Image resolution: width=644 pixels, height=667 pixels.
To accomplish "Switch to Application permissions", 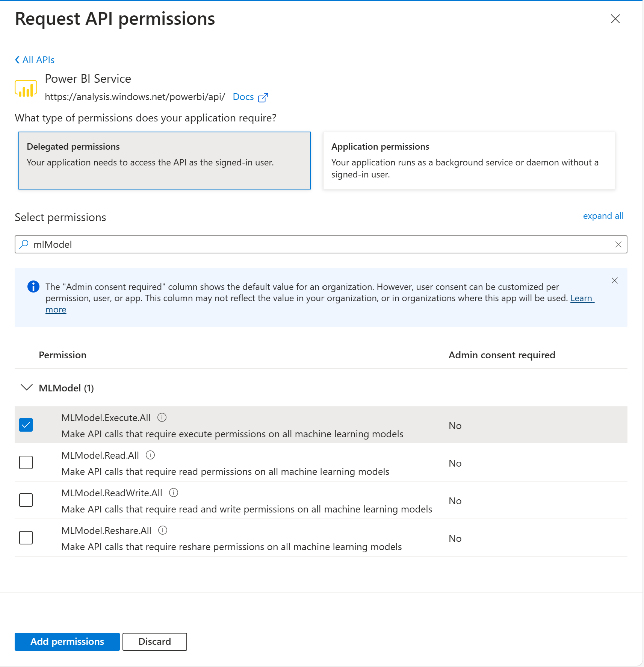I will (x=469, y=161).
